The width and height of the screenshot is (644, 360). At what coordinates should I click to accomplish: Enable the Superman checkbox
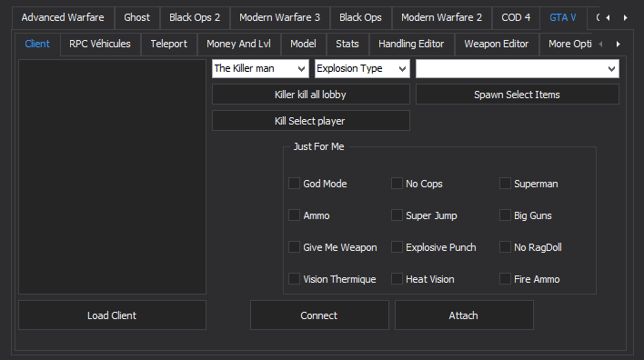point(505,183)
